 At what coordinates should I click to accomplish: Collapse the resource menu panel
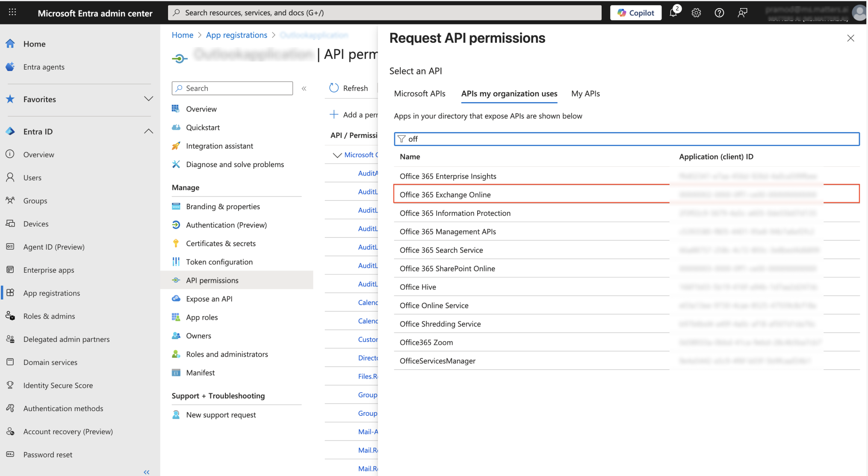coord(304,88)
